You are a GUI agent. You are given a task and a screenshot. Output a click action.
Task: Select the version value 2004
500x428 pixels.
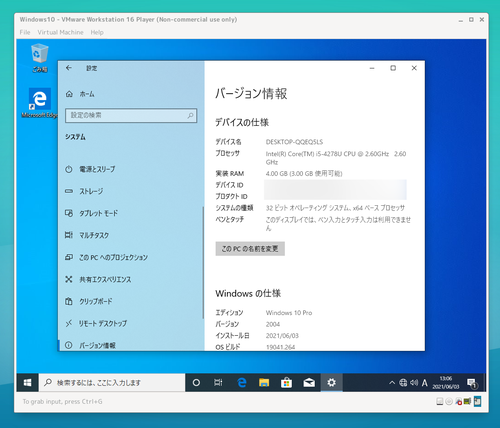tap(273, 324)
